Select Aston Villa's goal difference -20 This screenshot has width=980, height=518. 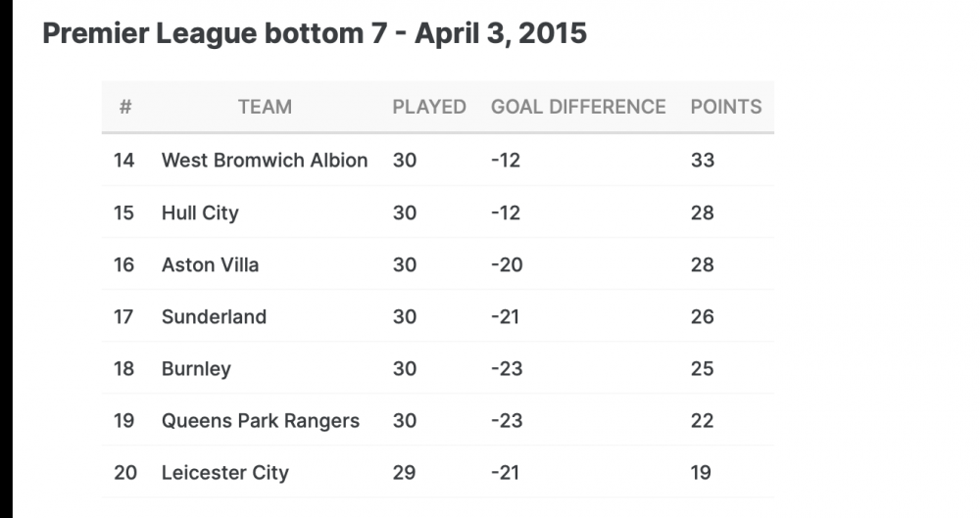click(507, 265)
